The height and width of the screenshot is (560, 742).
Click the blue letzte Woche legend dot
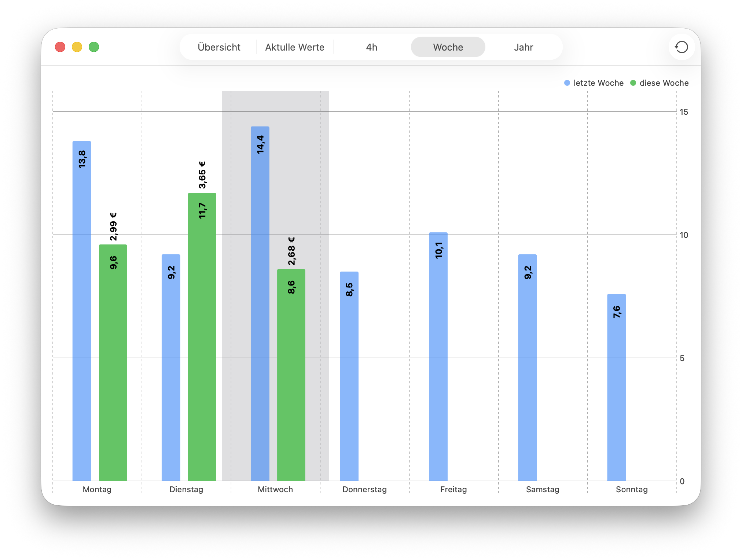(567, 83)
